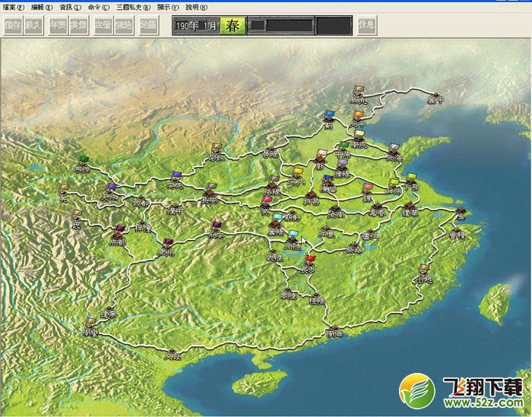Select the 濮陽 city with lavender flag

pos(342,169)
